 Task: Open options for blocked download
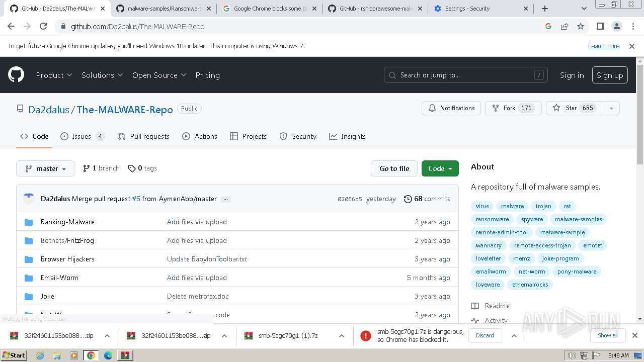pyautogui.click(x=514, y=335)
